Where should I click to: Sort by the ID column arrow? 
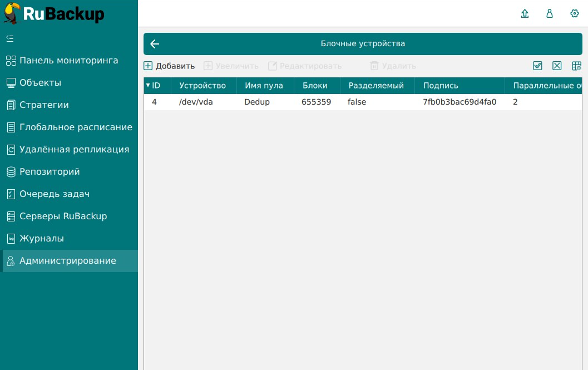click(x=148, y=86)
